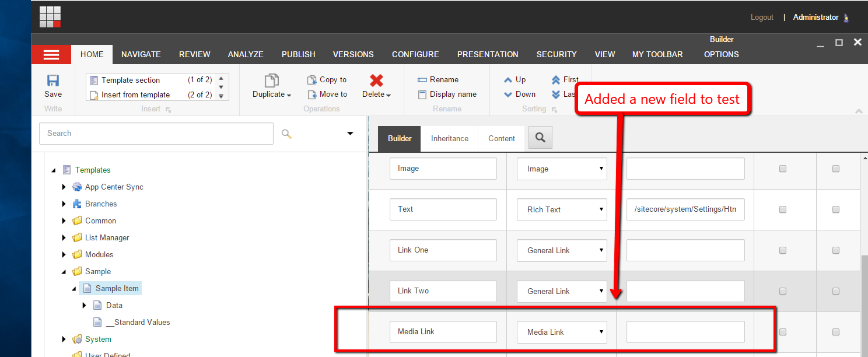Move item Up with the arrow icon
868x357 pixels.
point(509,80)
